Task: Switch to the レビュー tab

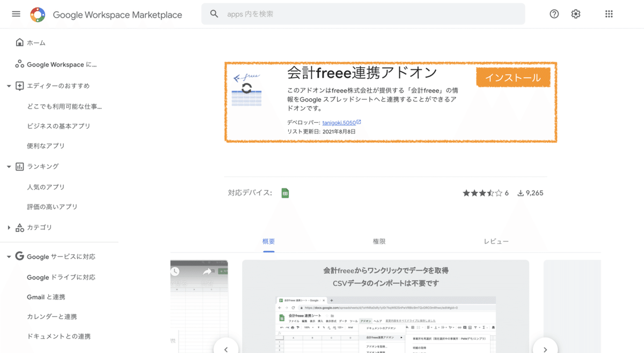Action: (496, 241)
